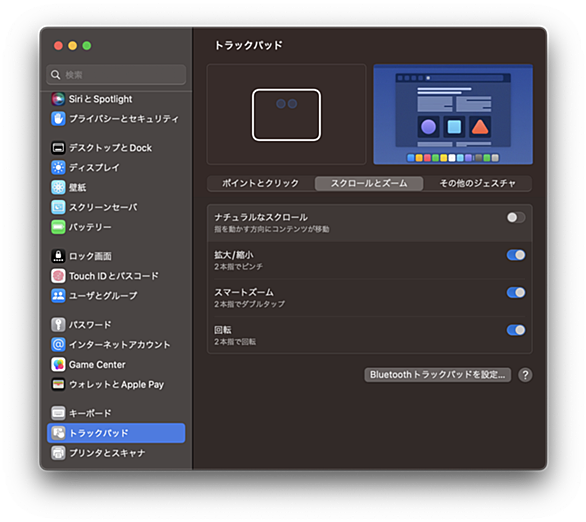The image size is (586, 522).
Task: Switch to the その他のジェスチャ tab
Action: (x=478, y=183)
